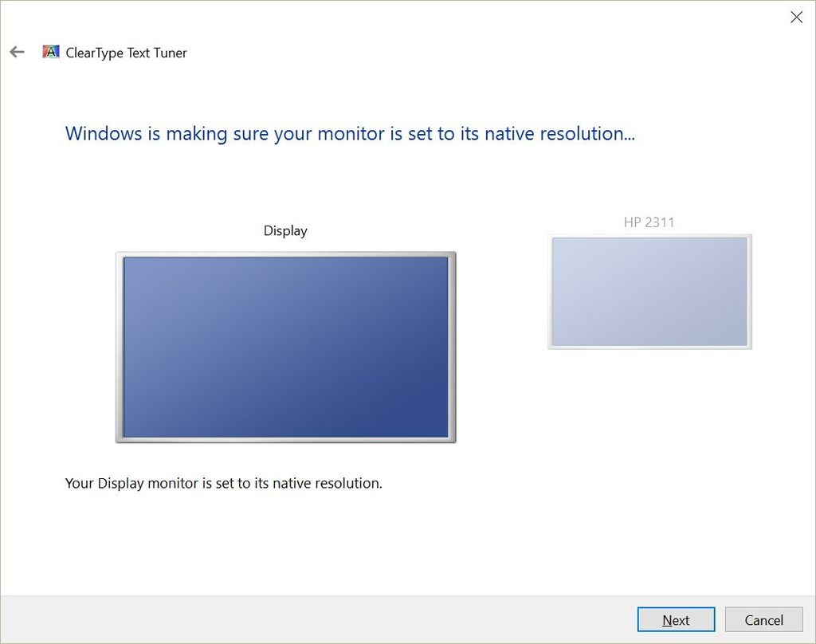Click the wizard's bottom button bar area
The width and height of the screenshot is (816, 644).
tap(319, 619)
